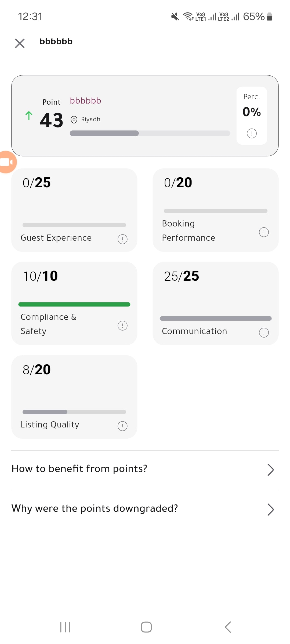This screenshot has height=644, width=290.
Task: Tap Guest Experience info icon
Action: coord(122,239)
